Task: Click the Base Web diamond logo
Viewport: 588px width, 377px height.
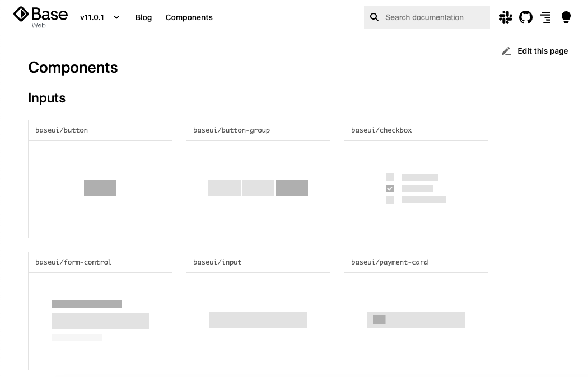Action: [x=21, y=15]
